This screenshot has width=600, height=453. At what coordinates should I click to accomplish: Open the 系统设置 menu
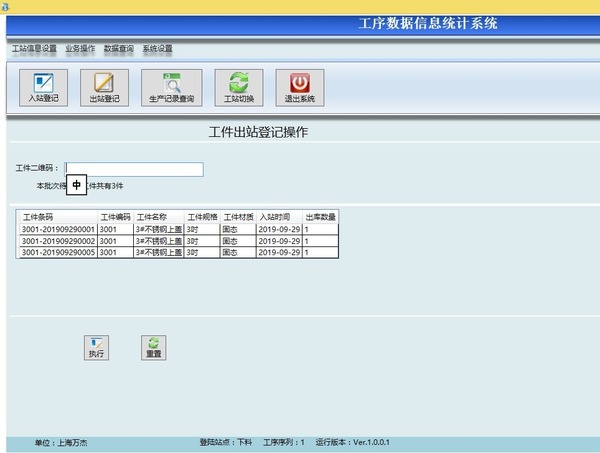pos(157,48)
